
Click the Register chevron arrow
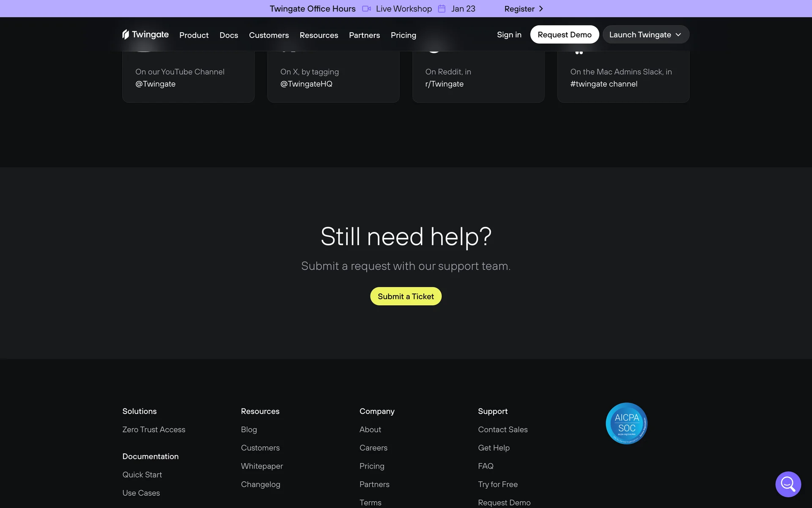(540, 9)
